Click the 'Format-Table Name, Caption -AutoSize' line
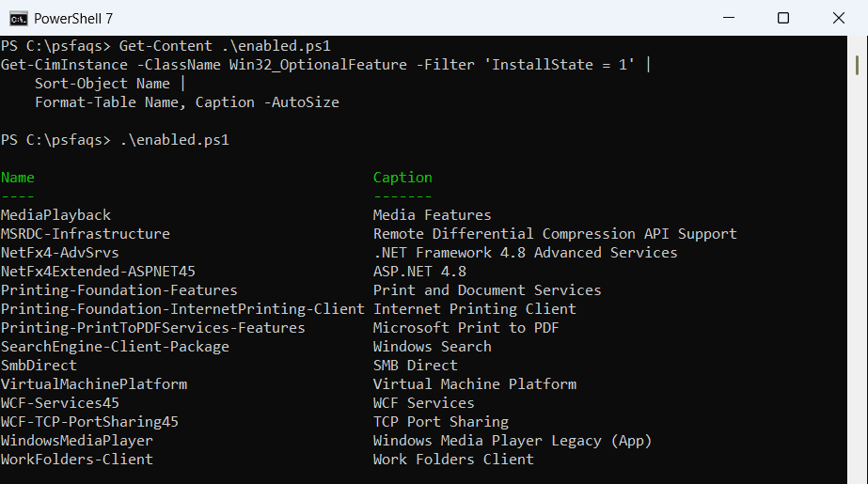The height and width of the screenshot is (484, 868). click(x=186, y=102)
